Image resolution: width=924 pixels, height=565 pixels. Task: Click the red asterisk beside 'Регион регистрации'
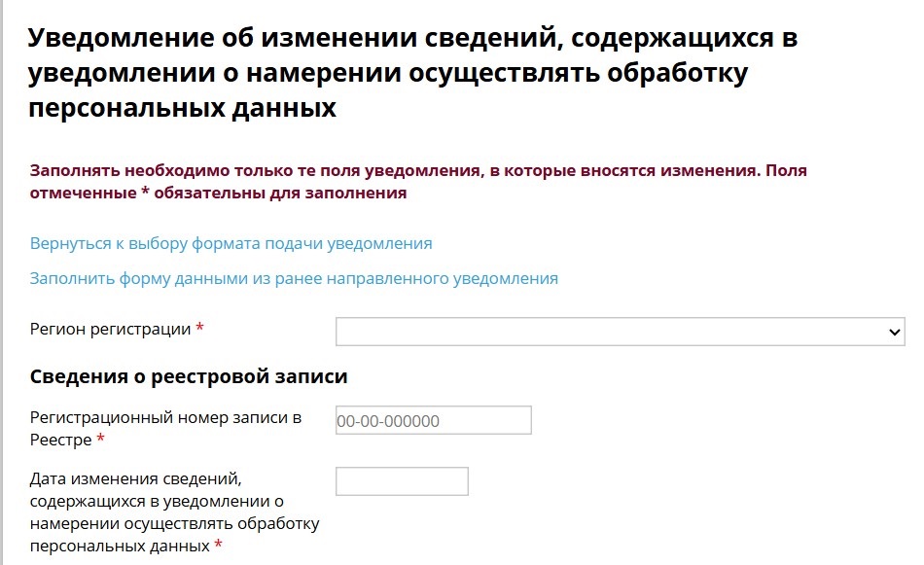coord(200,330)
